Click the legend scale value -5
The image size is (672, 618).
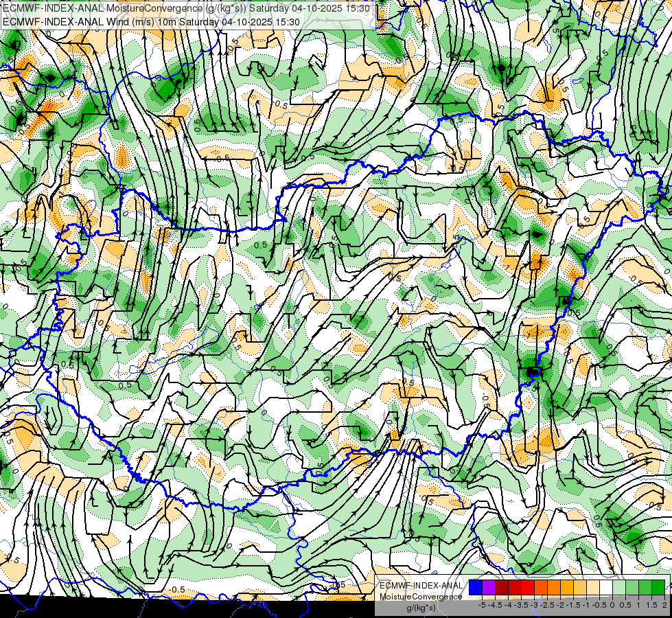[x=482, y=605]
